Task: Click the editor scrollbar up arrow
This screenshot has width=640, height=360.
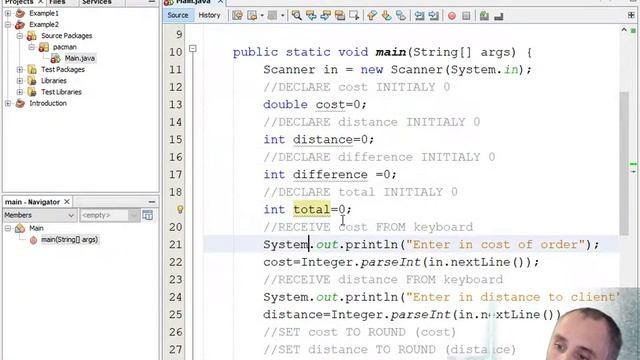Action: [x=624, y=29]
